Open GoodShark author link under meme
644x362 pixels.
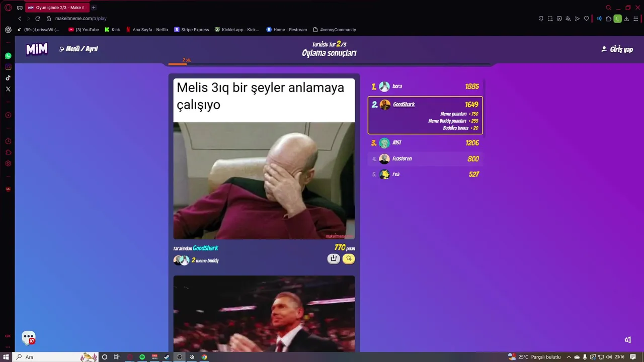click(205, 248)
